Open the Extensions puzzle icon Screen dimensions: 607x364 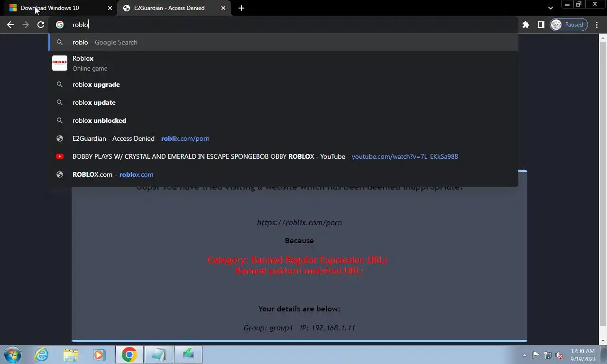click(526, 25)
